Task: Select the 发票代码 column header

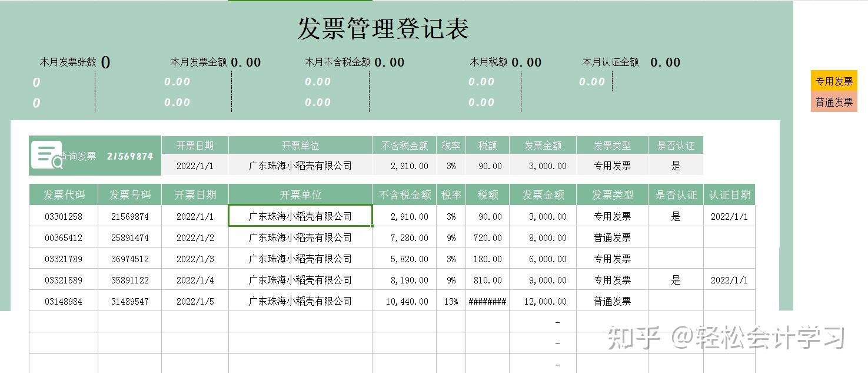Action: coord(64,194)
